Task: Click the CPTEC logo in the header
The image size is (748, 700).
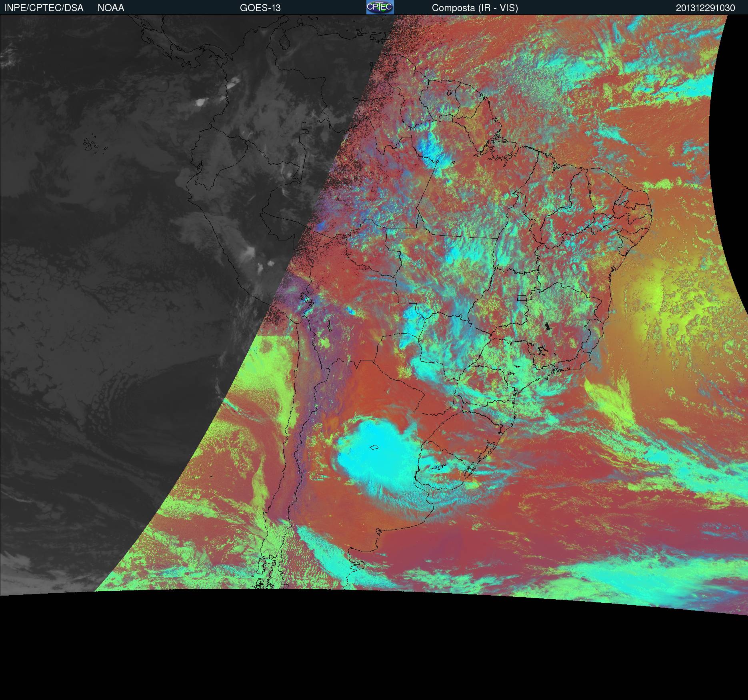Action: coord(380,7)
